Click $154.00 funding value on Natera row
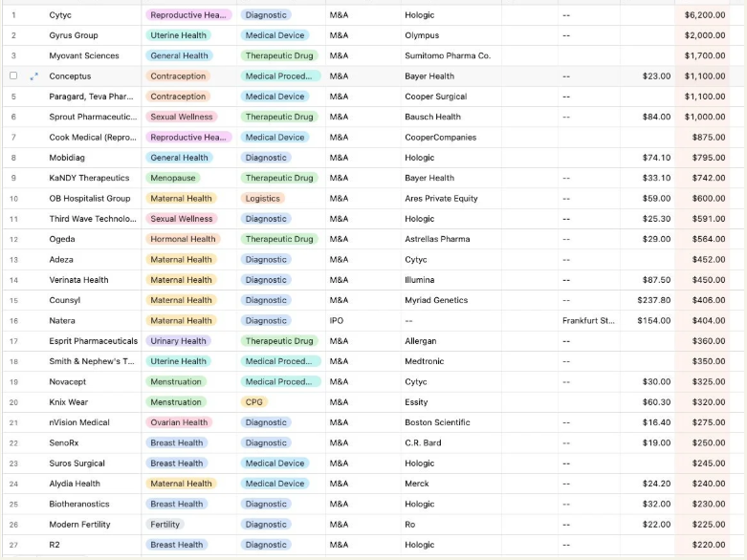Image resolution: width=747 pixels, height=560 pixels. pos(654,321)
